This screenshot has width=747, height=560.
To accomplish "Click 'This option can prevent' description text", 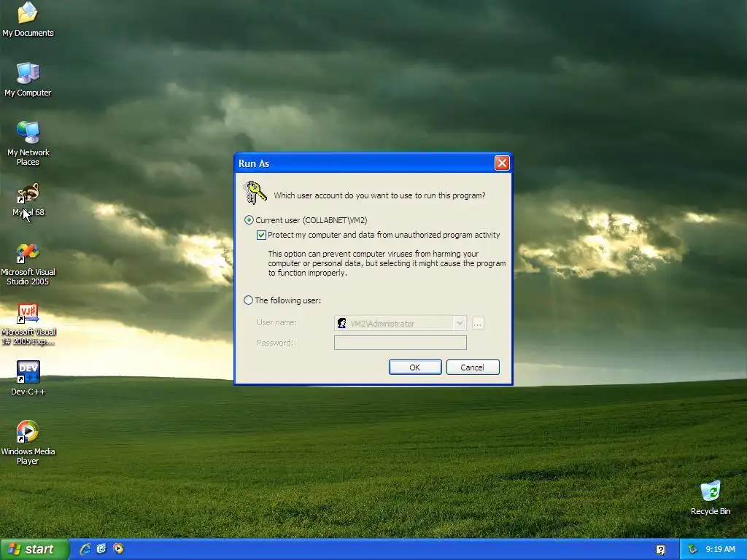I will (387, 263).
